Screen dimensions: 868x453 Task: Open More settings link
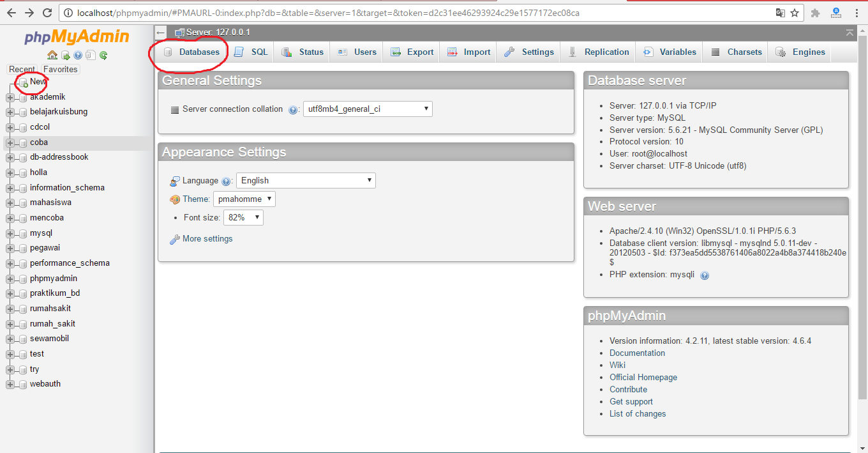(x=207, y=239)
